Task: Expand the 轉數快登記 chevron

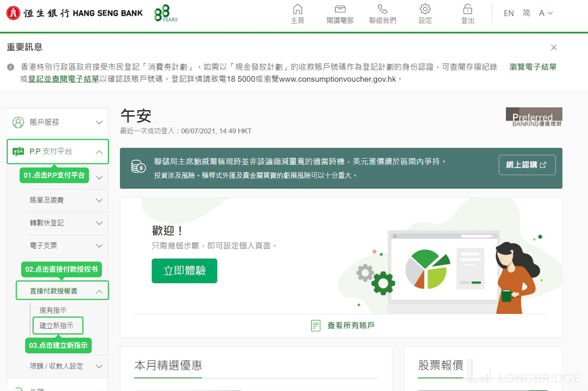Action: 99,223
